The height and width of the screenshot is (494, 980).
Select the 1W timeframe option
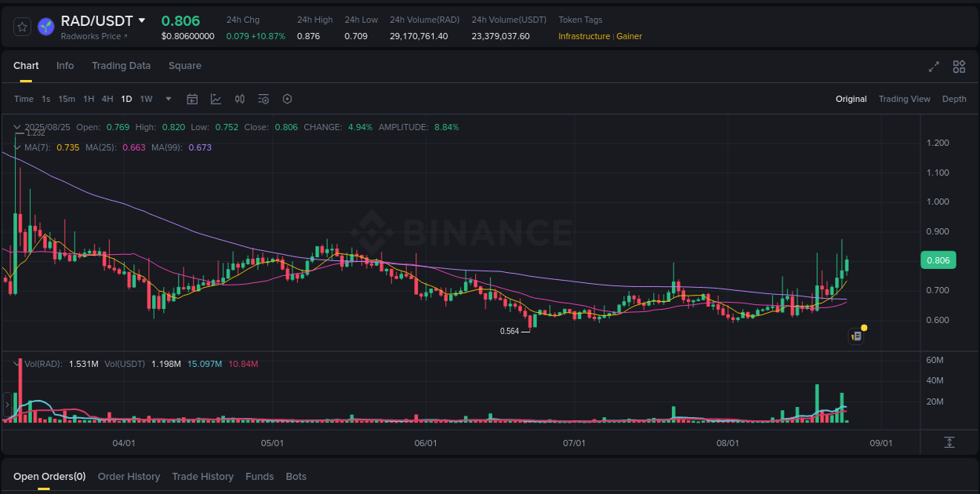tap(146, 99)
